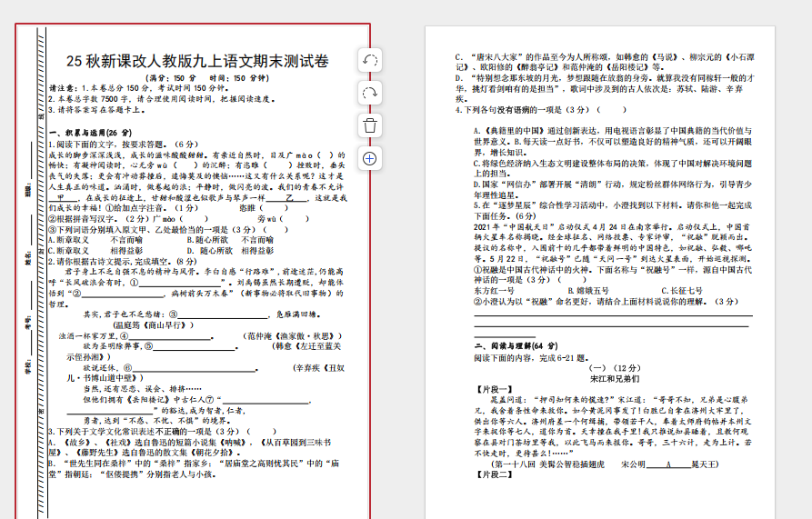
Task: Delete the selected page with trash icon
Action: tap(370, 125)
